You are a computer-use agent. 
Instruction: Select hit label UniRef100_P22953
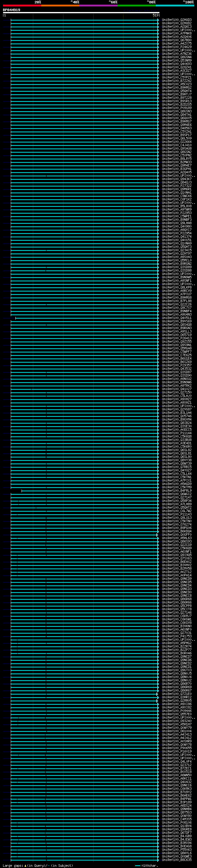tap(177, 213)
